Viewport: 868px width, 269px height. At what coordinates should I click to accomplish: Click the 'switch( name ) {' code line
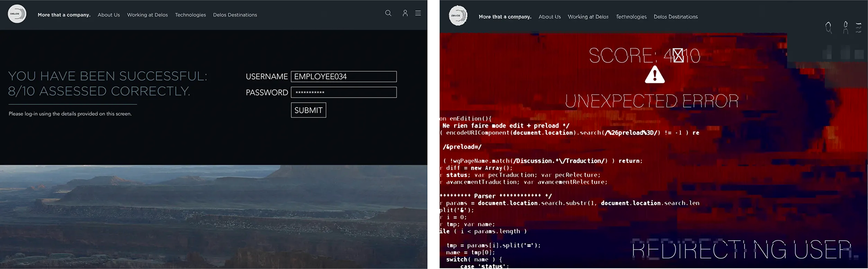(474, 259)
